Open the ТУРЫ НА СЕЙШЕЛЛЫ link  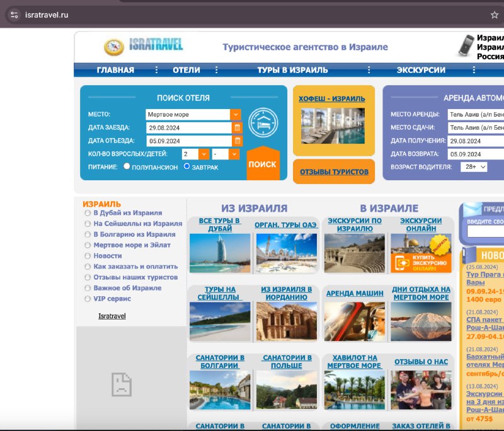point(219,293)
